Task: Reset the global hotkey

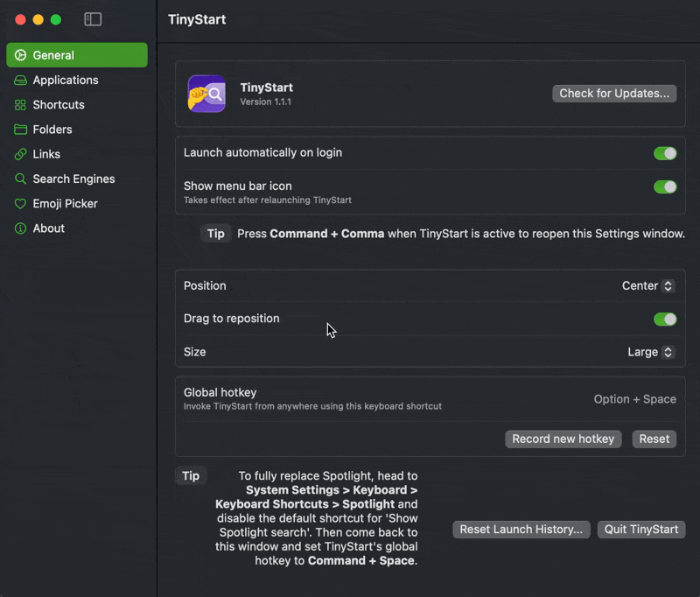Action: 654,439
